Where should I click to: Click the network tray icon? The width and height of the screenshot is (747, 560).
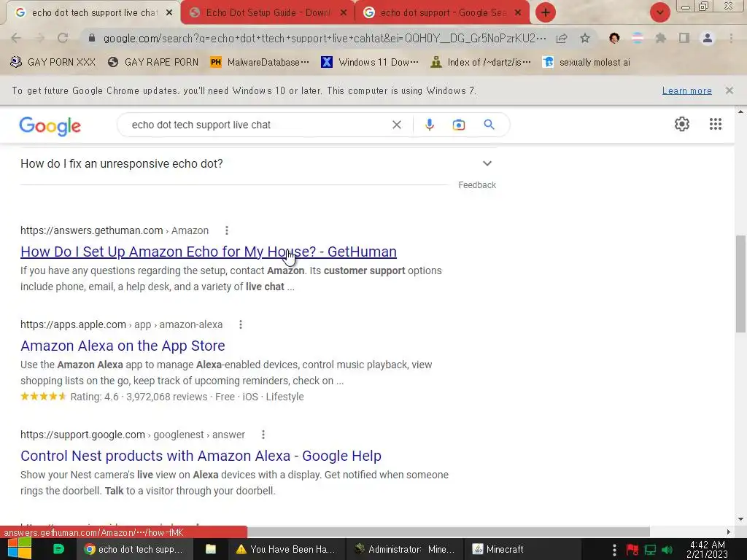coord(650,550)
